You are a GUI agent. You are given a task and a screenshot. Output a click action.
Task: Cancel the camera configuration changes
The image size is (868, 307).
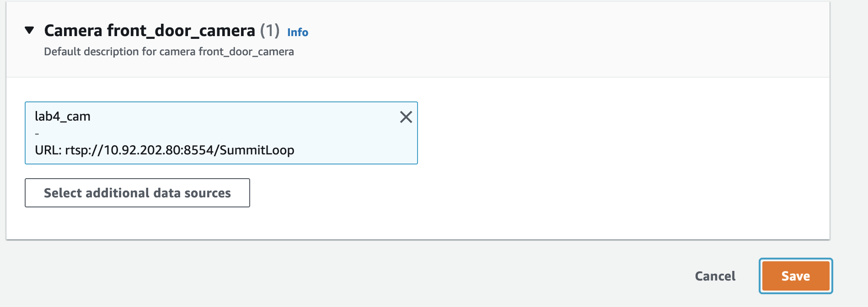[x=715, y=276]
